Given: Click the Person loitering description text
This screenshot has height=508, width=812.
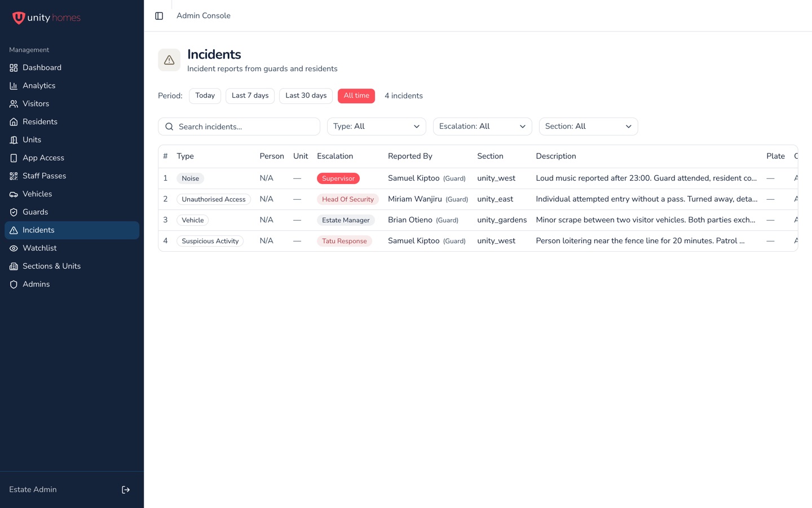Looking at the screenshot, I should coord(640,241).
